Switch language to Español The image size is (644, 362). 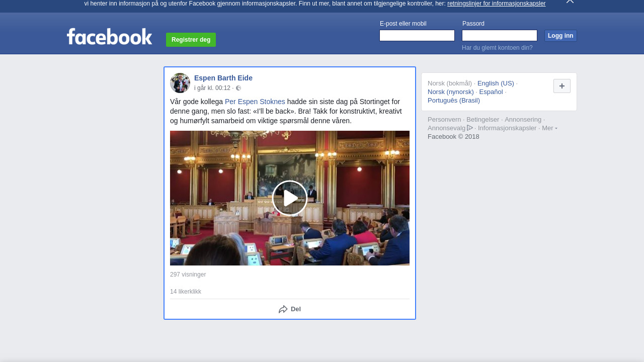click(x=491, y=92)
